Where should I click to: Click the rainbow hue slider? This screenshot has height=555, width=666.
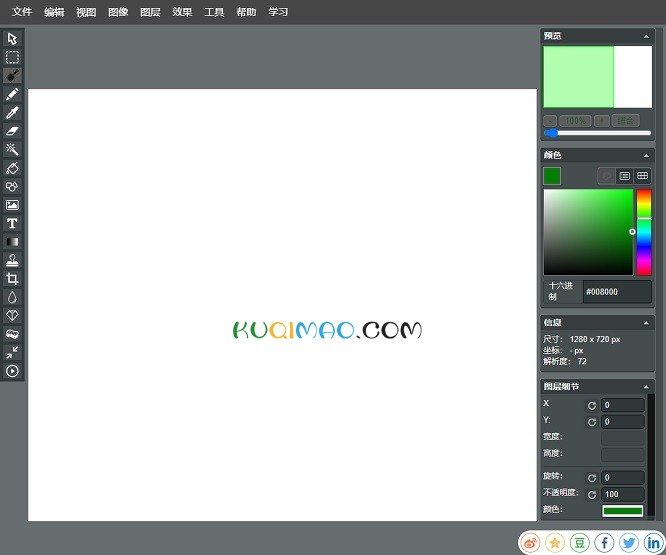tap(644, 232)
